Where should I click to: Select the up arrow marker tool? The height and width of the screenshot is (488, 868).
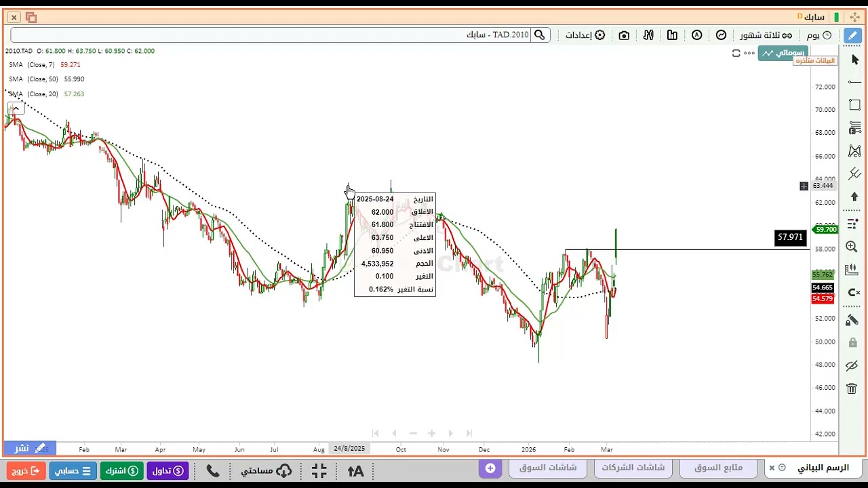click(x=854, y=197)
